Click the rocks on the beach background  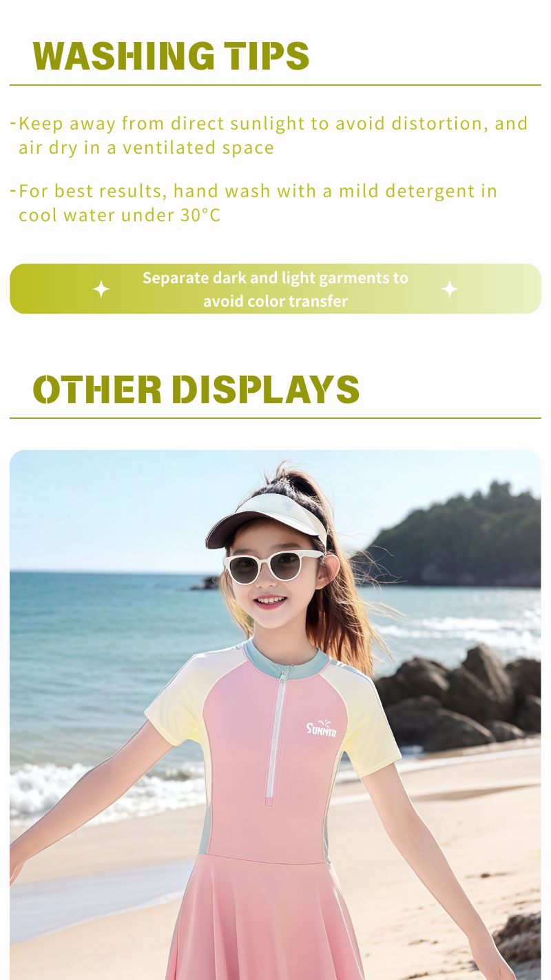[x=458, y=696]
